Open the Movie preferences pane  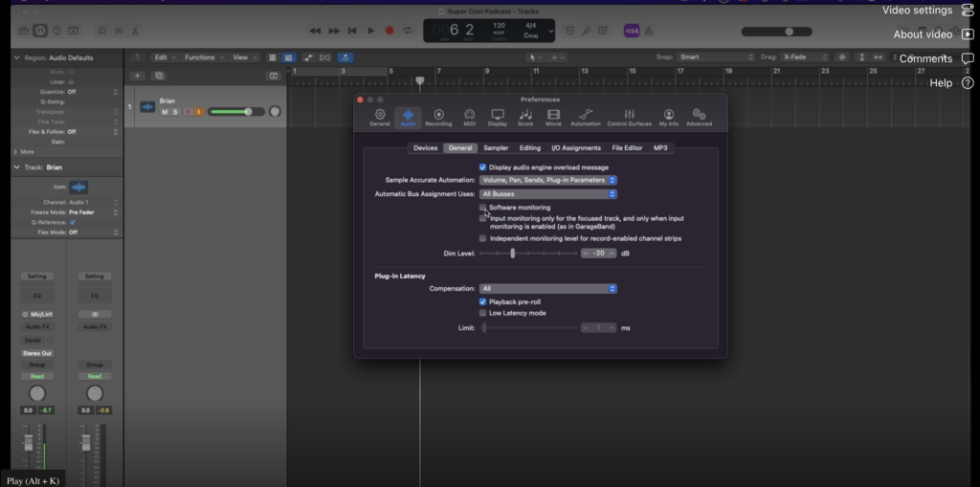[553, 118]
